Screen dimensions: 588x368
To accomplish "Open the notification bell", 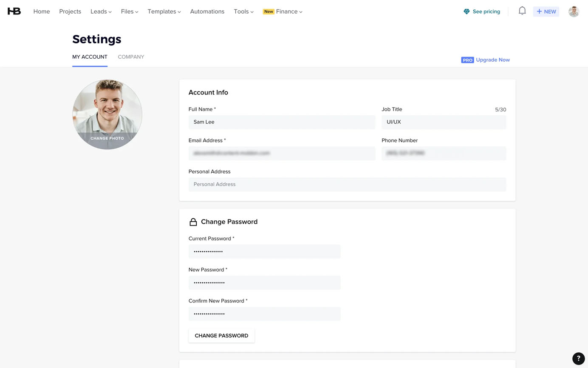I will 522,11.
